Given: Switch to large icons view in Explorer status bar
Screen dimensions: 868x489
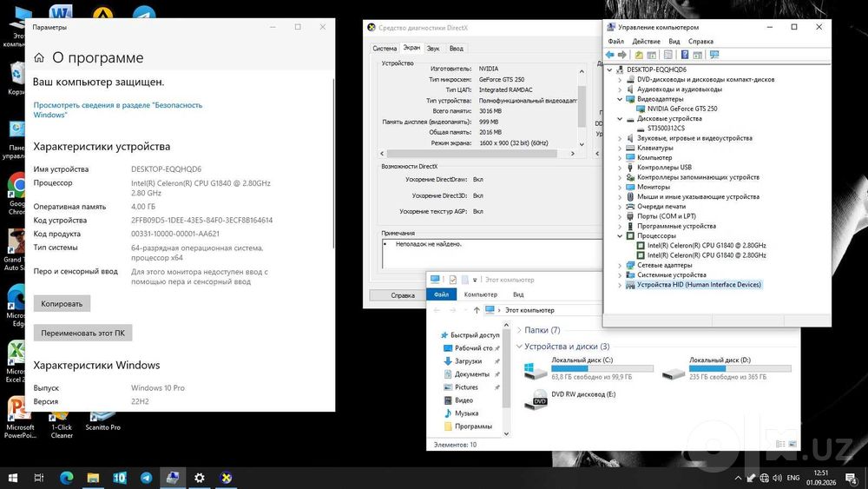Looking at the screenshot, I should (x=792, y=444).
